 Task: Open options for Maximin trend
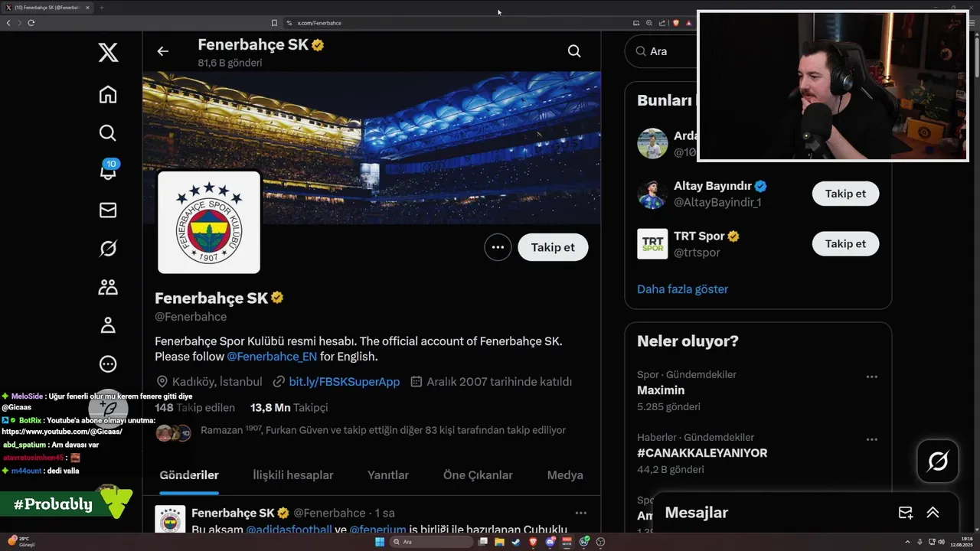(871, 377)
